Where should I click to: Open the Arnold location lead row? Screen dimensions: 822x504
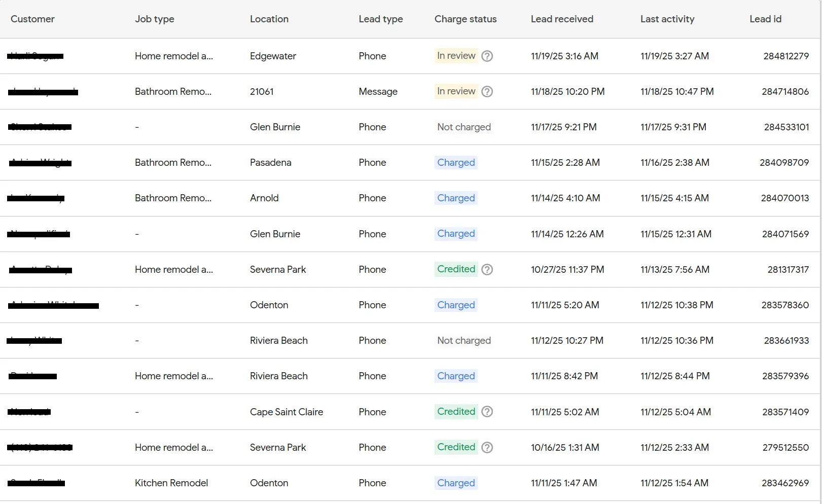pyautogui.click(x=264, y=198)
